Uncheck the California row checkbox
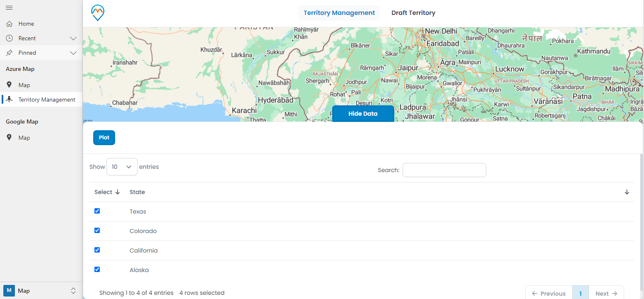 pyautogui.click(x=97, y=250)
